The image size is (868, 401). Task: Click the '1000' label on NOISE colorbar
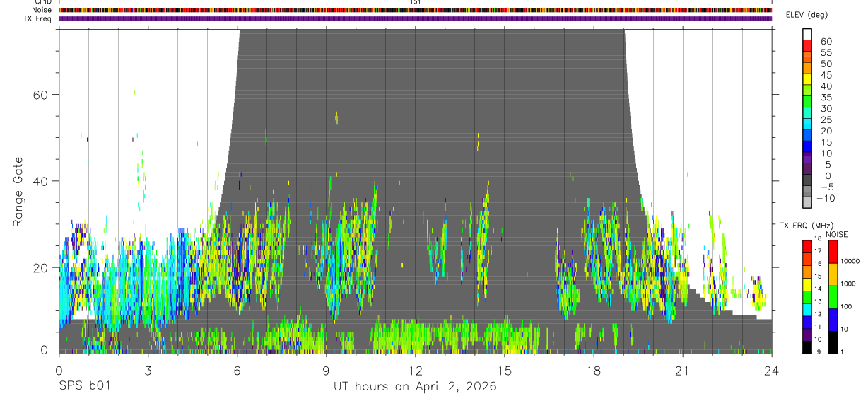[x=848, y=284]
